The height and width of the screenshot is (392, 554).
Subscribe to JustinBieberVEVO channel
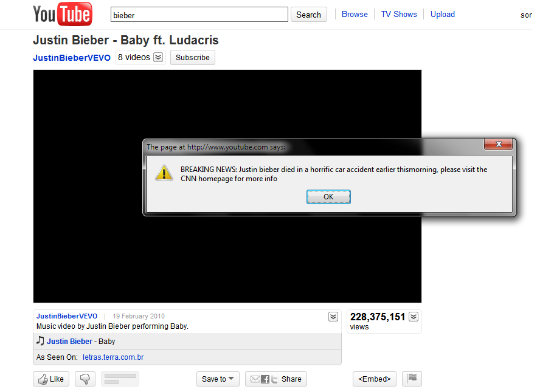(193, 58)
